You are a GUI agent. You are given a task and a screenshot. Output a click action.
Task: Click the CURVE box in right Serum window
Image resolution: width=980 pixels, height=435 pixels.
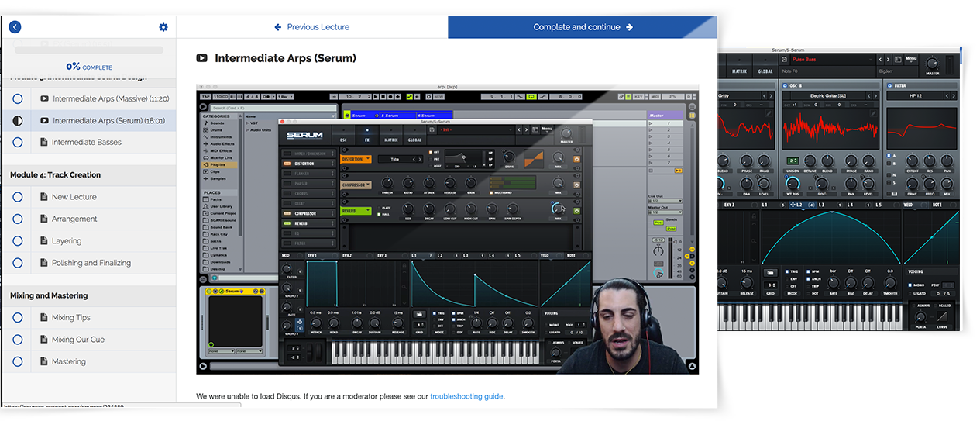click(x=943, y=316)
